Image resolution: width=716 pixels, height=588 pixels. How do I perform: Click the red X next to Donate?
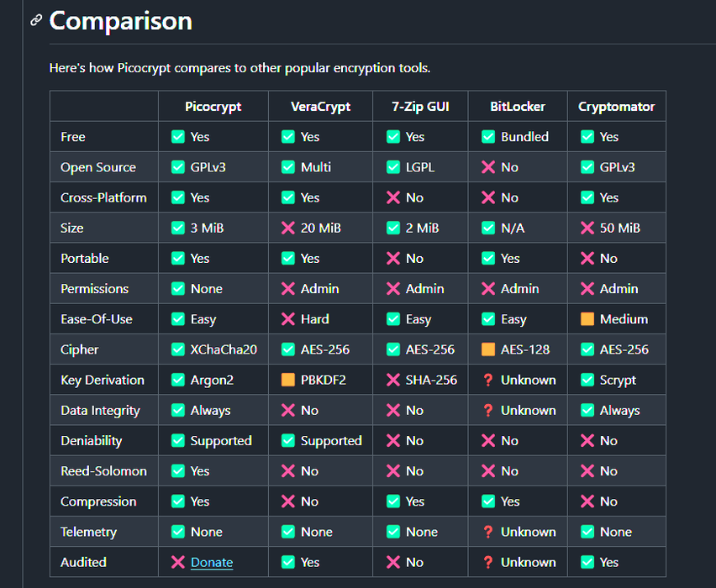click(178, 562)
